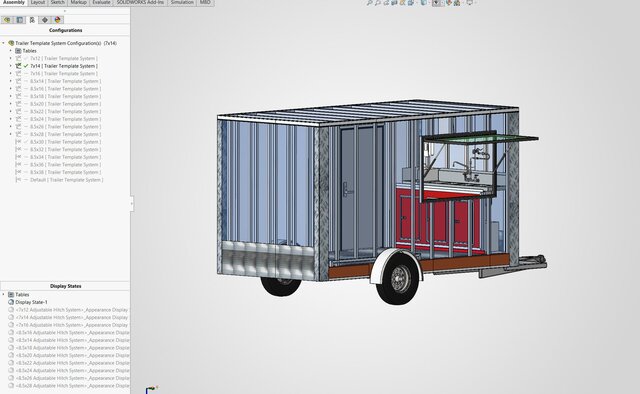Select the <8.5x18 Adjustable Hitch System> display state

pyautogui.click(x=72, y=347)
